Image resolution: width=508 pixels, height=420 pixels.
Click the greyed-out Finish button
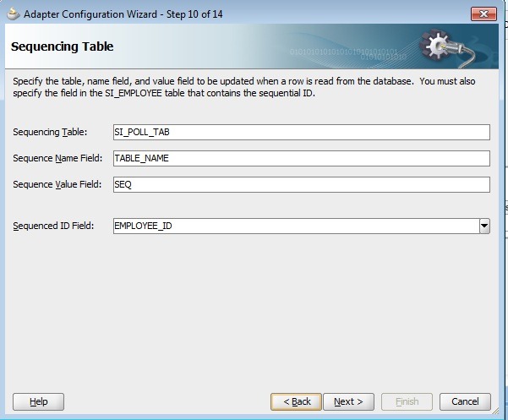[x=407, y=401]
